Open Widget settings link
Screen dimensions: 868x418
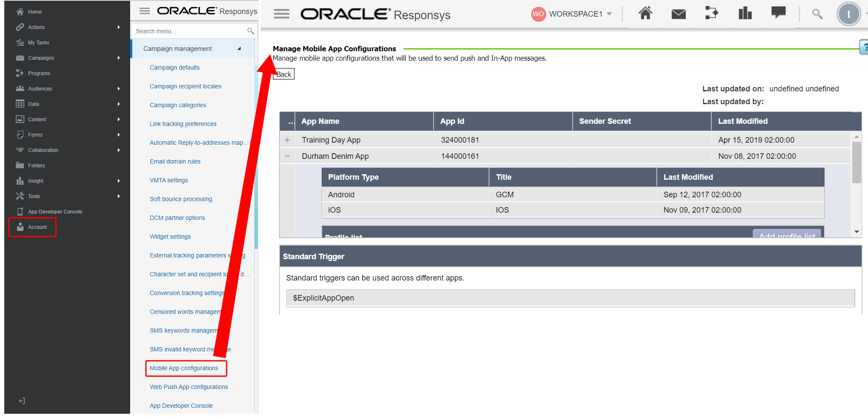click(170, 237)
